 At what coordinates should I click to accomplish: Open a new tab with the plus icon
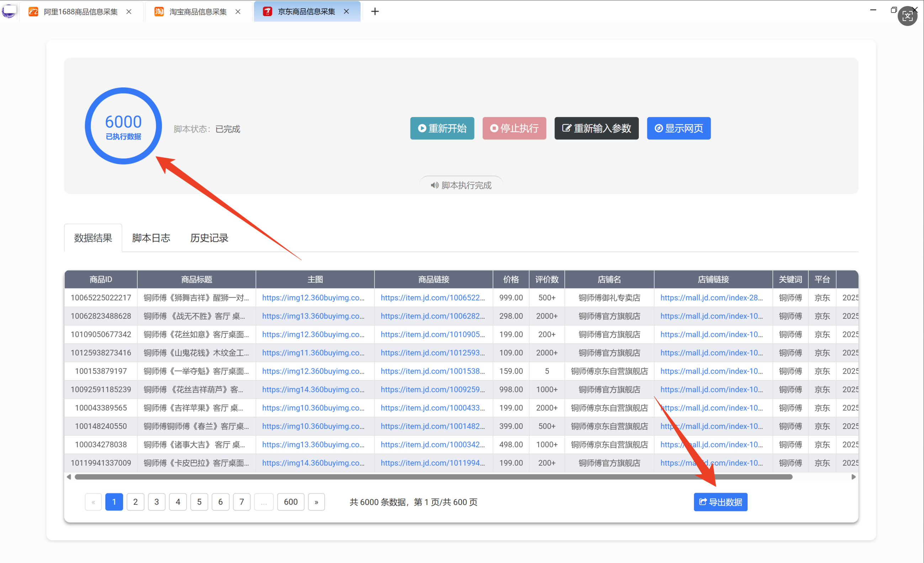(375, 12)
